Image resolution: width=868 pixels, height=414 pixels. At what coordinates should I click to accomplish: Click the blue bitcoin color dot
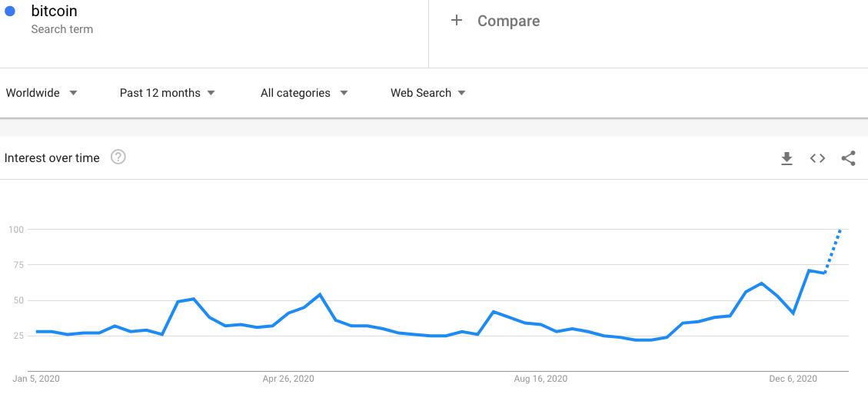point(10,12)
